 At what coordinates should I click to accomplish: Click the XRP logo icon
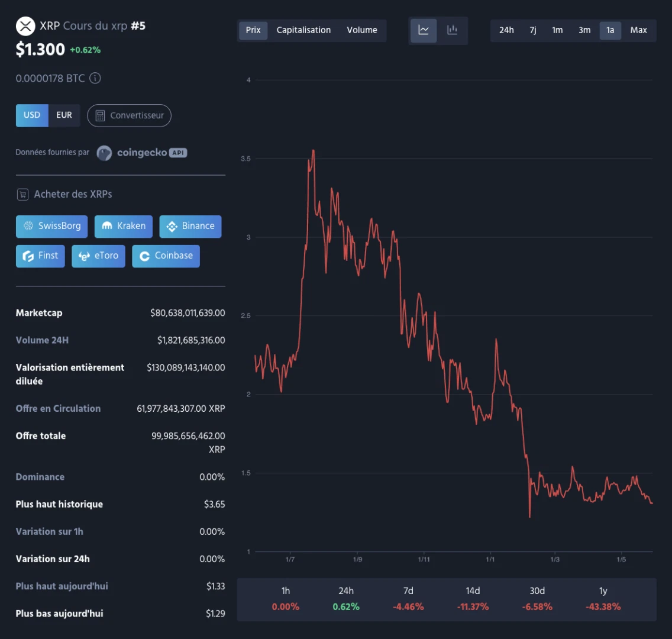pyautogui.click(x=25, y=26)
